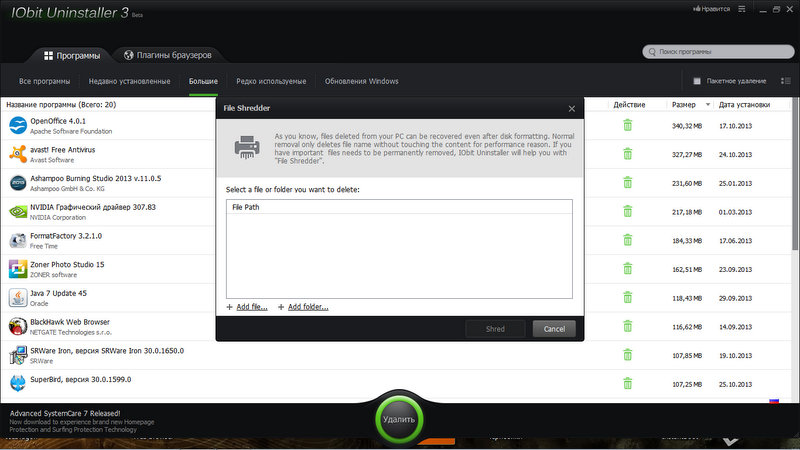Screen dimensions: 800x450
Task: Click the trash icon in the NVIDIA driver row
Action: 628,211
